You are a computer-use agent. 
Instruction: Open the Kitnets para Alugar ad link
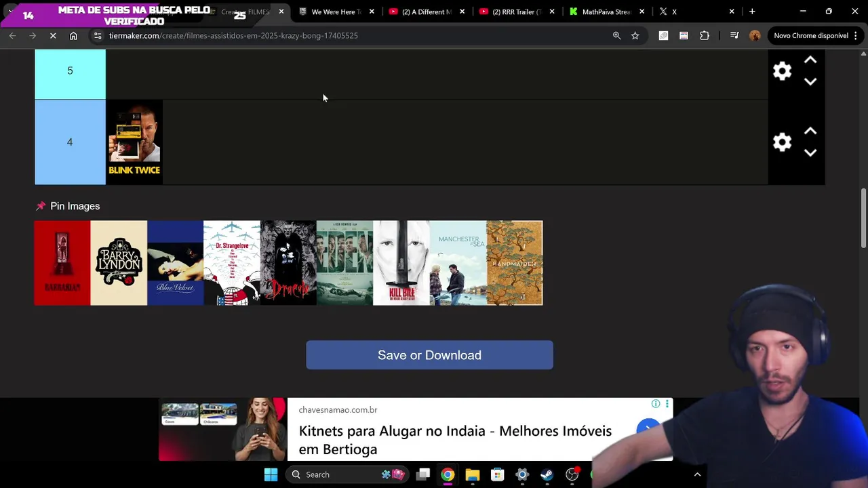pyautogui.click(x=455, y=440)
